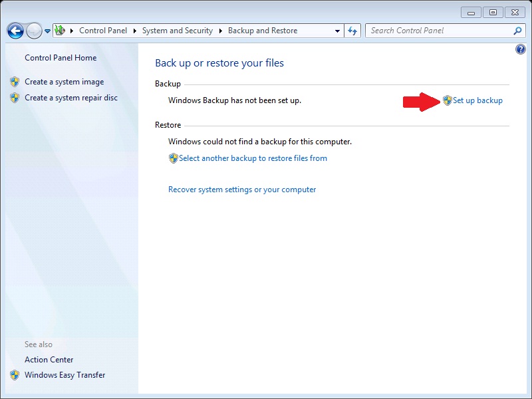Open the address bar previous locations dropdown
This screenshot has height=399, width=532.
(337, 31)
